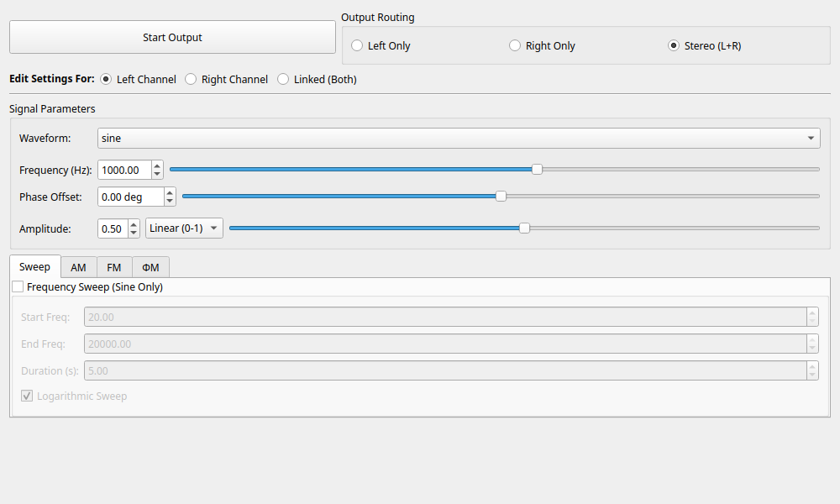Open the Waveform dropdown

[x=459, y=138]
